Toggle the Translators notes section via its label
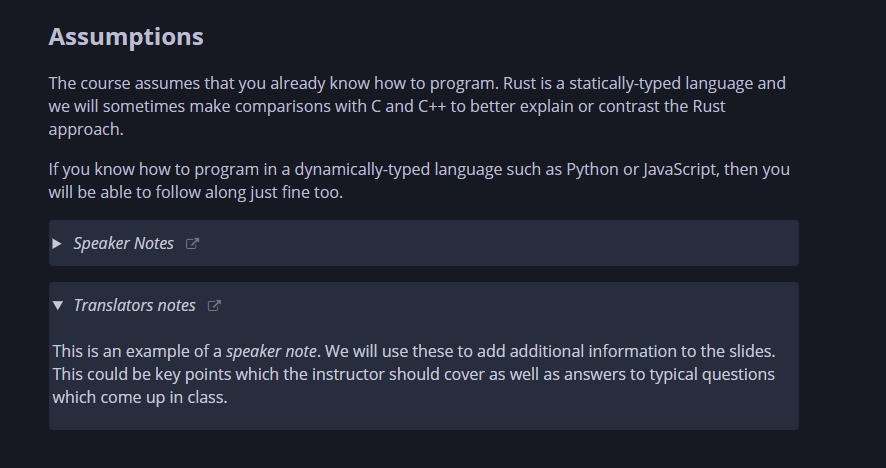The image size is (886, 468). [134, 306]
